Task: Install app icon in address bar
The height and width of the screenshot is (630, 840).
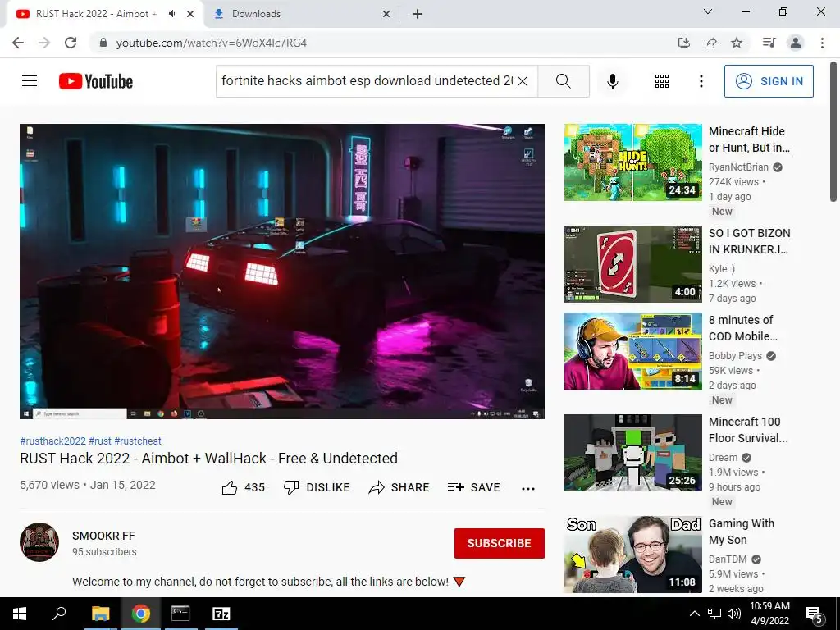Action: (x=684, y=43)
